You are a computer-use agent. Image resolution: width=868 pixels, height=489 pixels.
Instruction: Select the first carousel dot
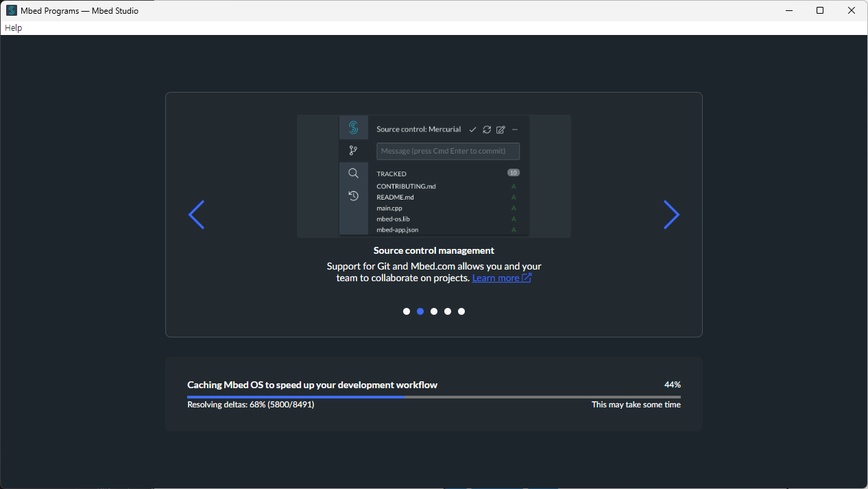pyautogui.click(x=407, y=311)
